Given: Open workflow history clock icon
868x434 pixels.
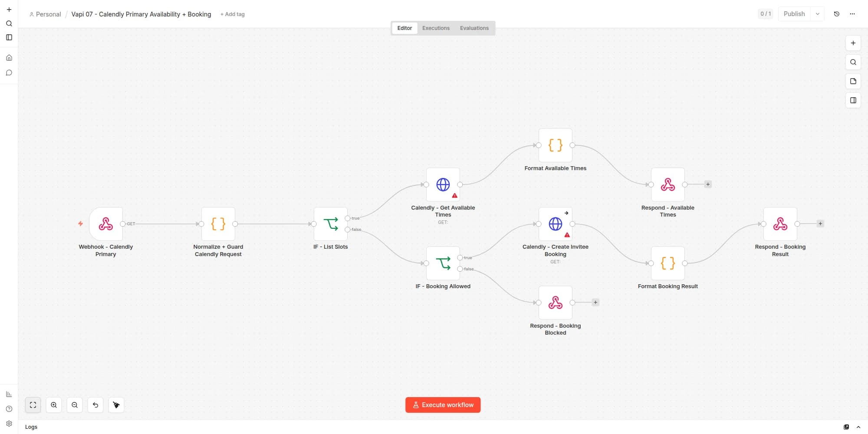Looking at the screenshot, I should [837, 14].
